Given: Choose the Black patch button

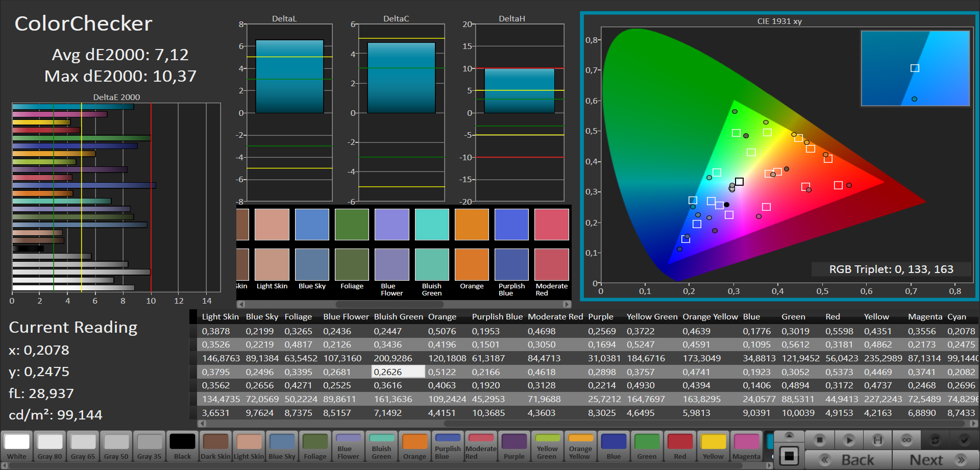Looking at the screenshot, I should click(x=182, y=446).
